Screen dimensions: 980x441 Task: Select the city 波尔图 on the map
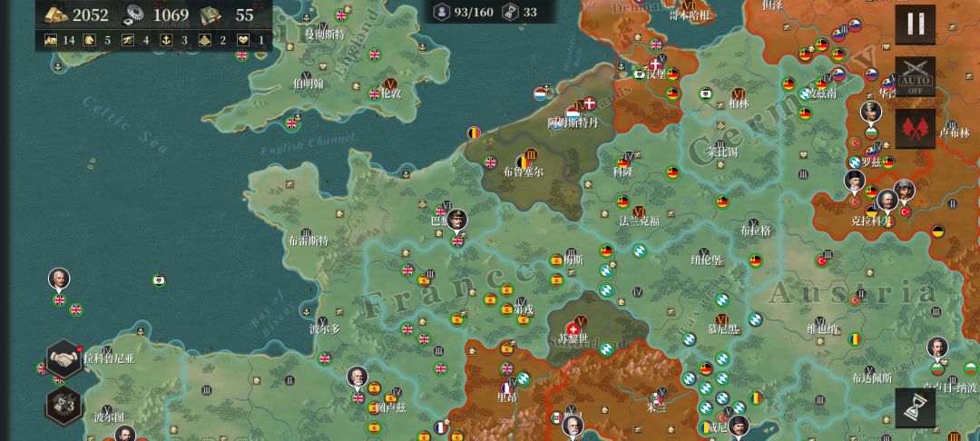tap(110, 417)
